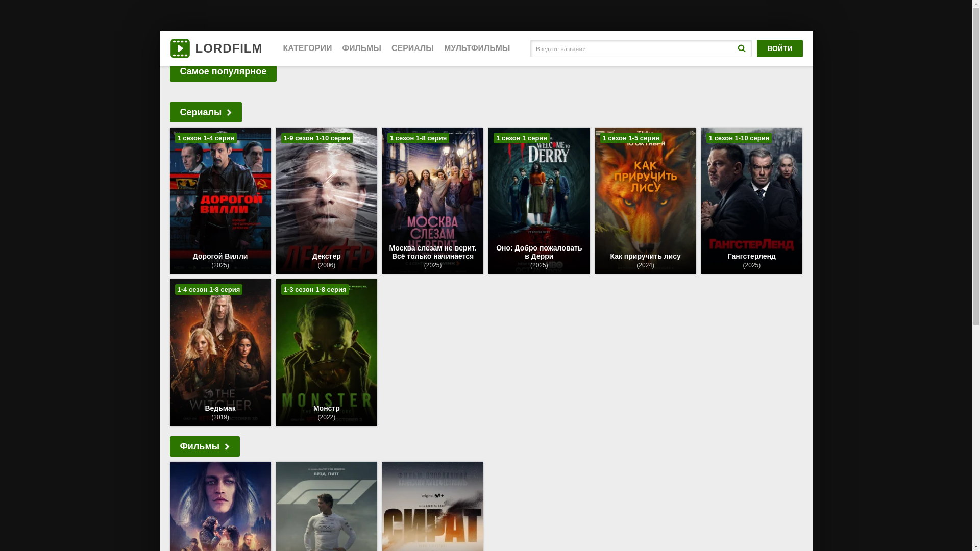
Task: Click the LordFilm logo icon
Action: 180,48
